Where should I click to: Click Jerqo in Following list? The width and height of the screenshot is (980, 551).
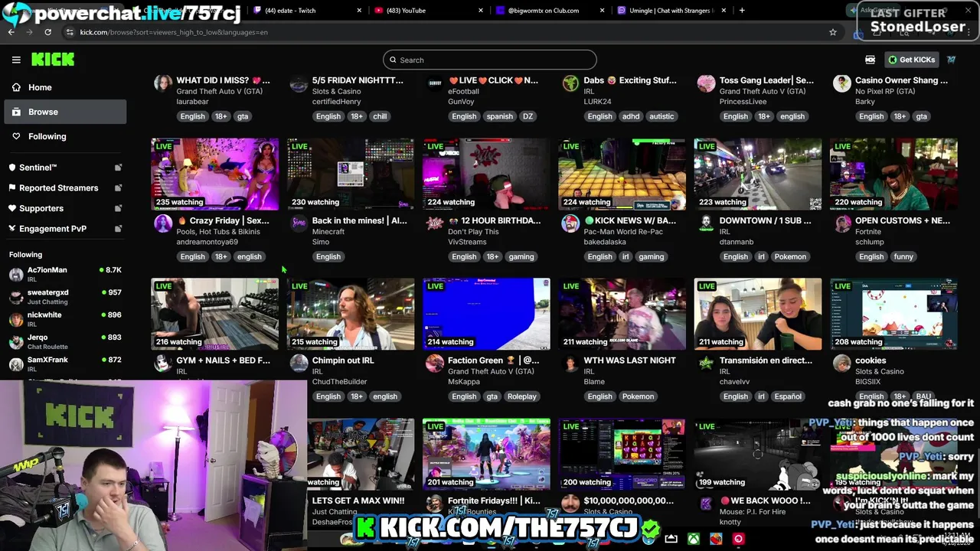65,341
